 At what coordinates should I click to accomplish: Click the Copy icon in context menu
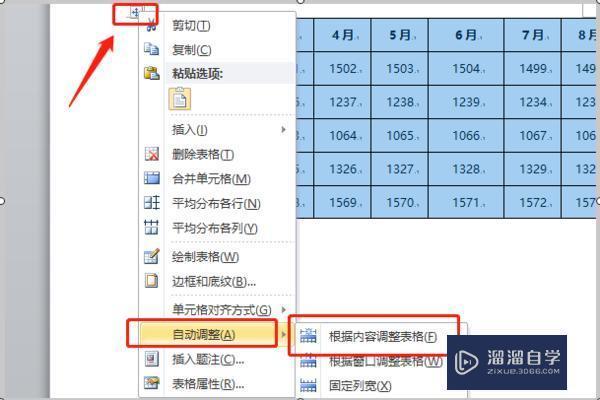152,49
